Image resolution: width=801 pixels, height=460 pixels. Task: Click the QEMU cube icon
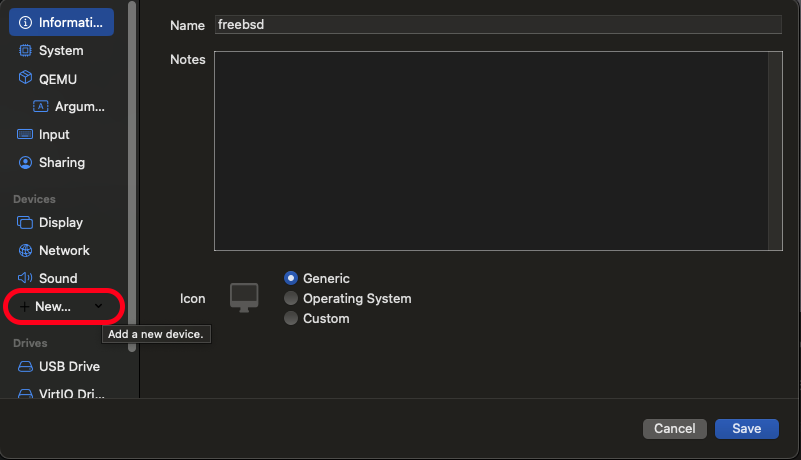[x=25, y=78]
